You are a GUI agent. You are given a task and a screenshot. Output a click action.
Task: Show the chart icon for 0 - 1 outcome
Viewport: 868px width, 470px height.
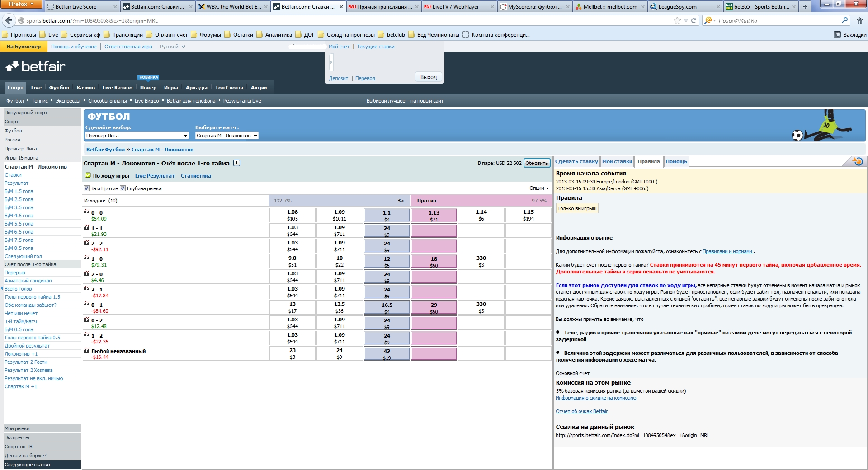(86, 304)
